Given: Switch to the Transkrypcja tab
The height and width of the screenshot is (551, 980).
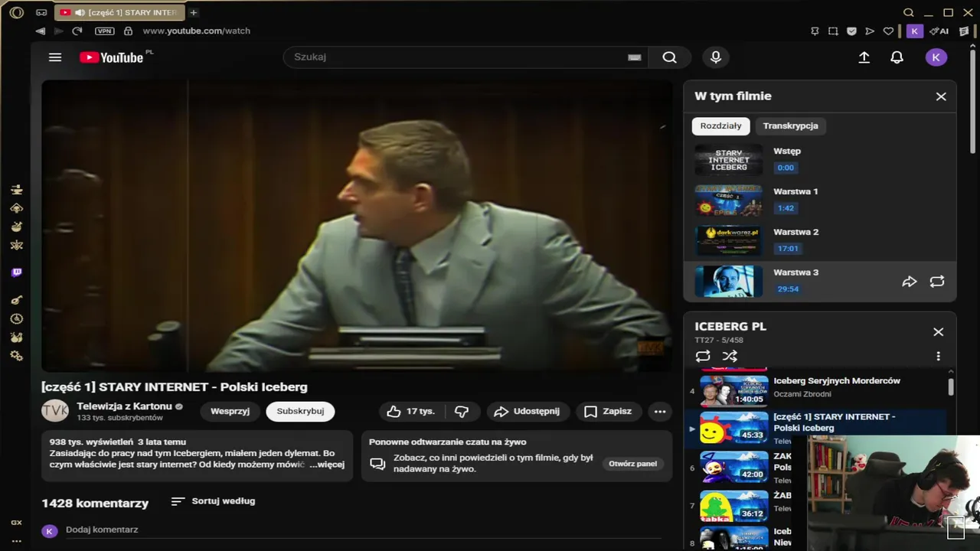Looking at the screenshot, I should pyautogui.click(x=790, y=126).
